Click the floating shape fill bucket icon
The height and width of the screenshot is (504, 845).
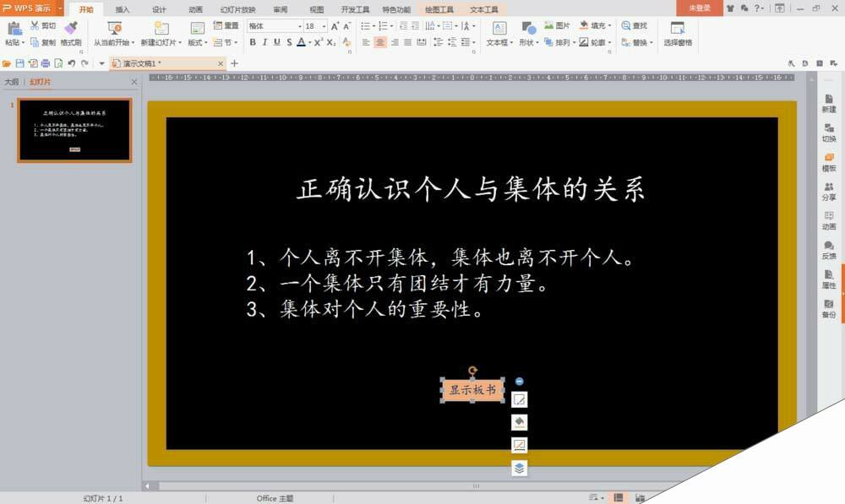click(x=519, y=422)
